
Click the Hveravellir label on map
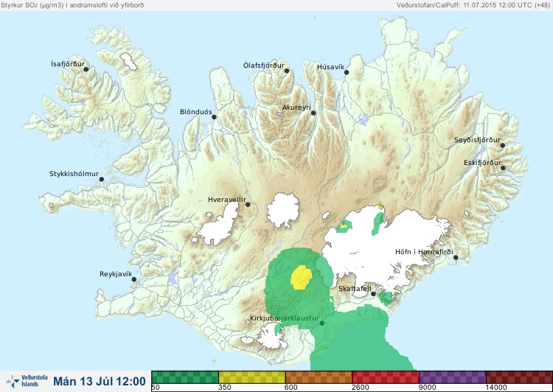click(x=227, y=200)
